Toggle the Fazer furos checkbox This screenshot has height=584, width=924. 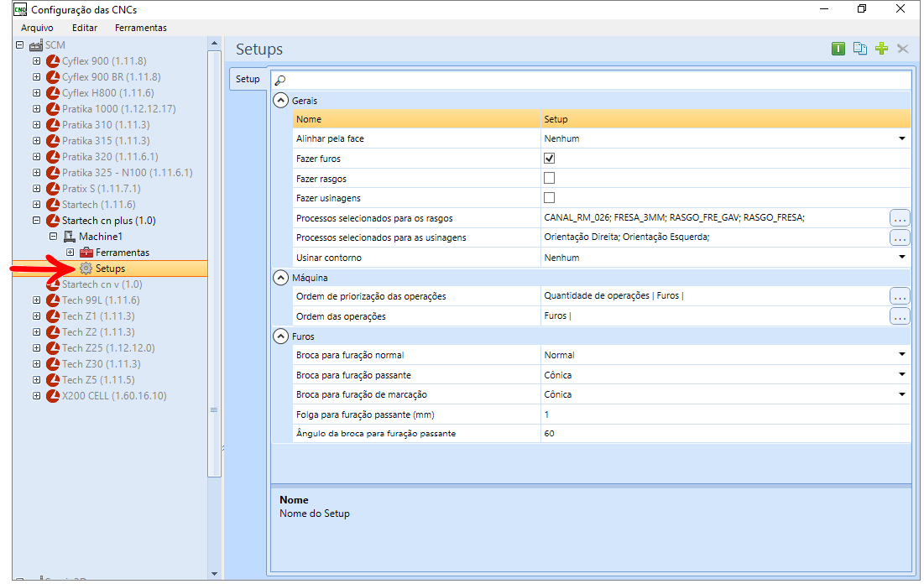(x=549, y=158)
